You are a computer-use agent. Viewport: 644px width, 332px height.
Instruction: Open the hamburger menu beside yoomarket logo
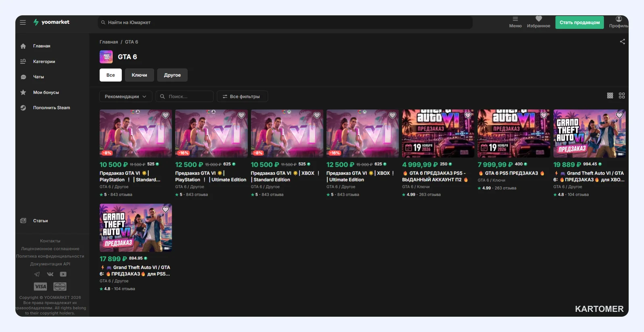(23, 23)
